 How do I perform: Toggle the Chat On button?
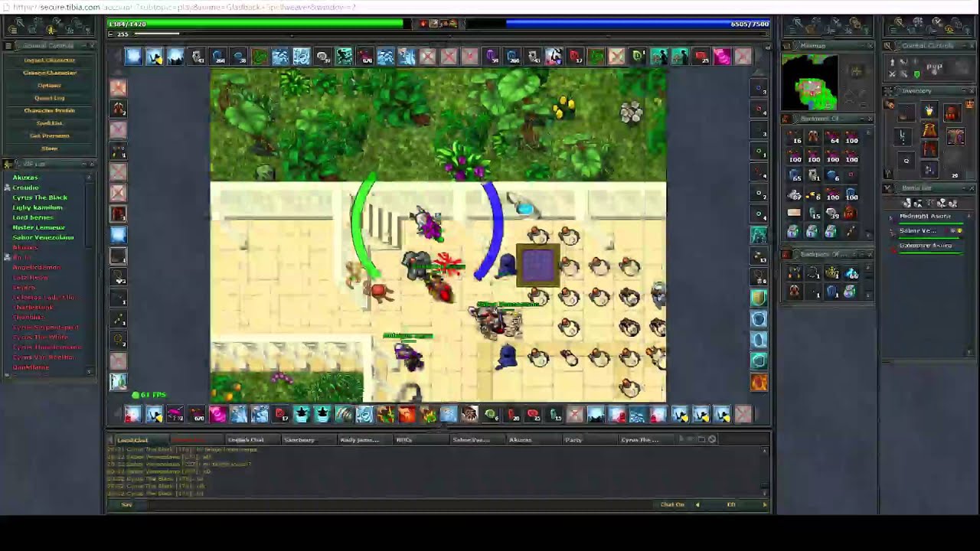(672, 505)
